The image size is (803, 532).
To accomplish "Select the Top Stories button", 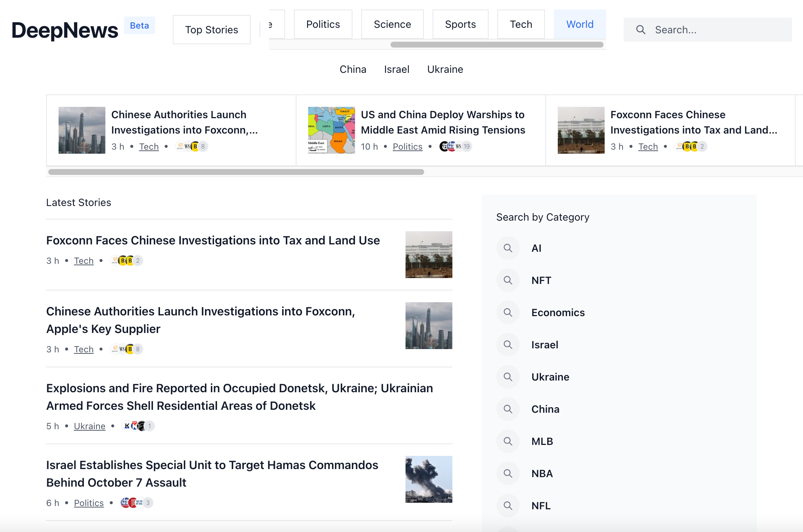I will 212,30.
